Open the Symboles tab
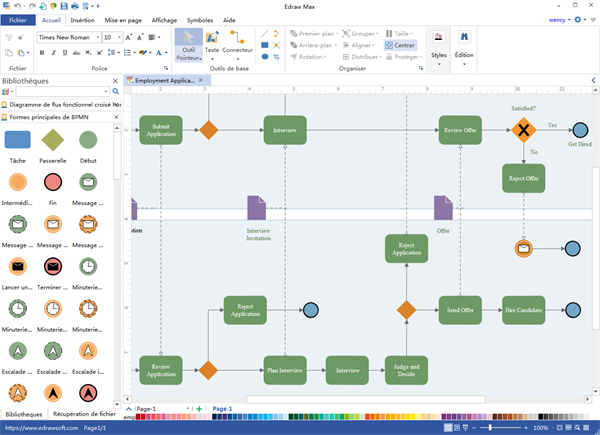The height and width of the screenshot is (435, 600). coord(200,20)
